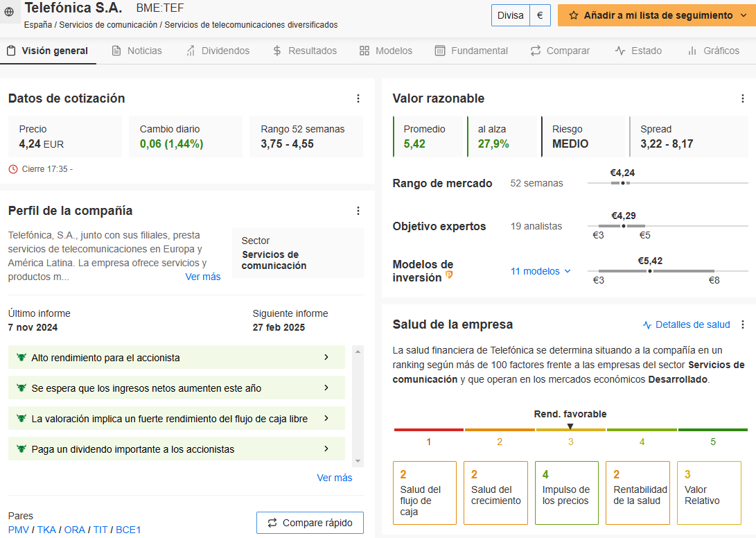Viewport: 756px width, 538px height.
Task: Switch to the Dividendos tab
Action: (x=218, y=51)
